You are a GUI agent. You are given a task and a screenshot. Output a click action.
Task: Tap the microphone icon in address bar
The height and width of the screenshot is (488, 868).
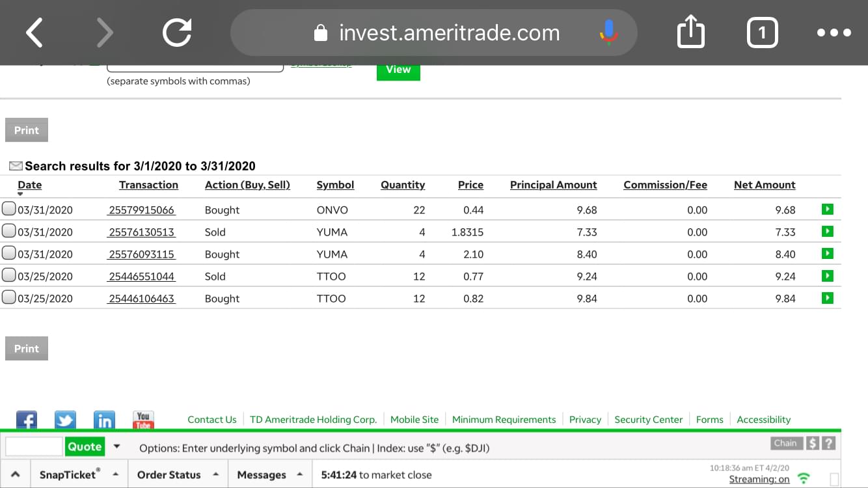[x=608, y=33]
